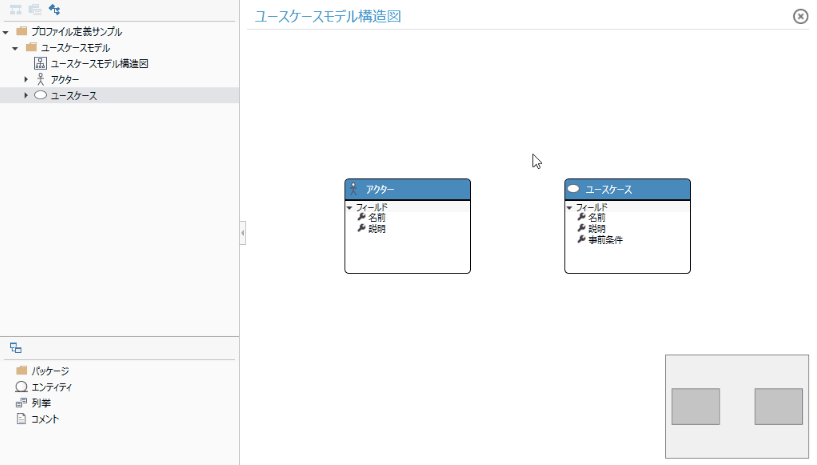Collapse フィールド section in ユースケース entity box

tap(570, 207)
